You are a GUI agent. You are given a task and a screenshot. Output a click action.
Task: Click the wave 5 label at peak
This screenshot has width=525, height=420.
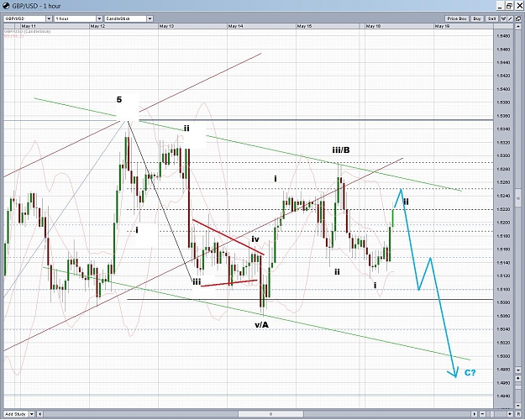click(x=119, y=99)
